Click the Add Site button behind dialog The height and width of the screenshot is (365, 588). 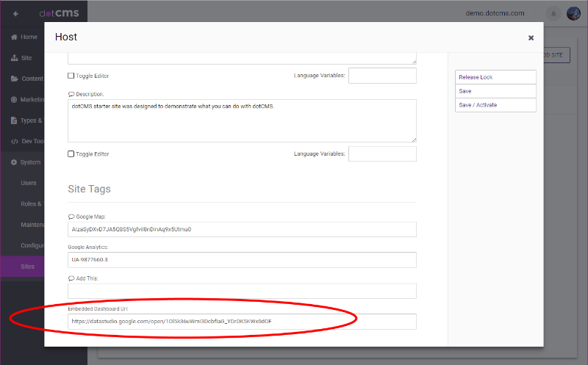(x=556, y=55)
